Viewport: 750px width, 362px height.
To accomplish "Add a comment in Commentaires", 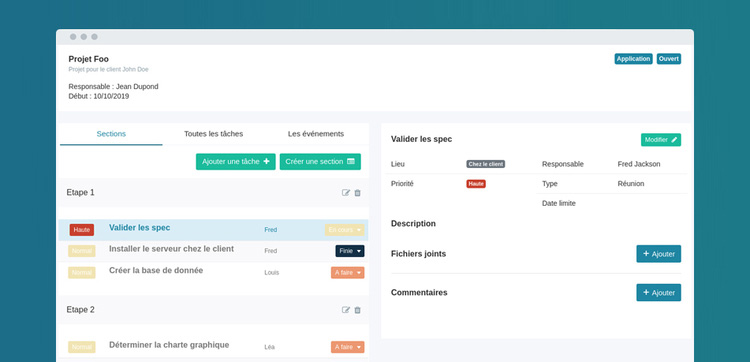I will click(x=658, y=293).
